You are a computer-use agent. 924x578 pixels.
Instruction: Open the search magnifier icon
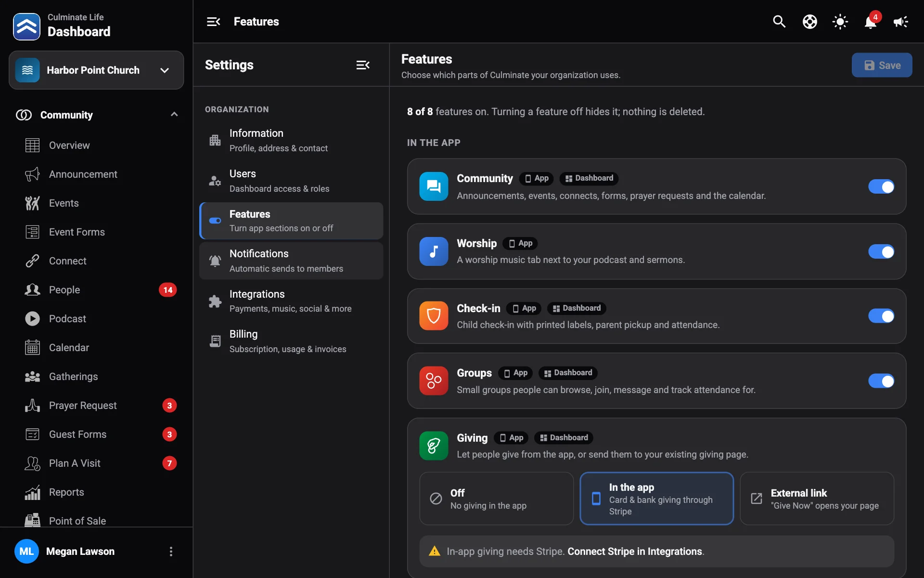[779, 22]
